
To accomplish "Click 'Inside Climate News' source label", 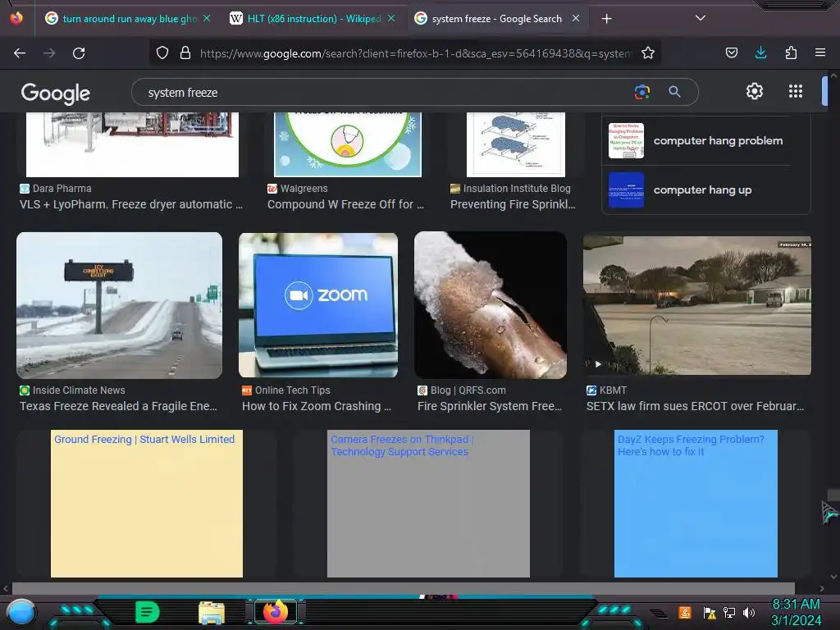I will (x=79, y=390).
